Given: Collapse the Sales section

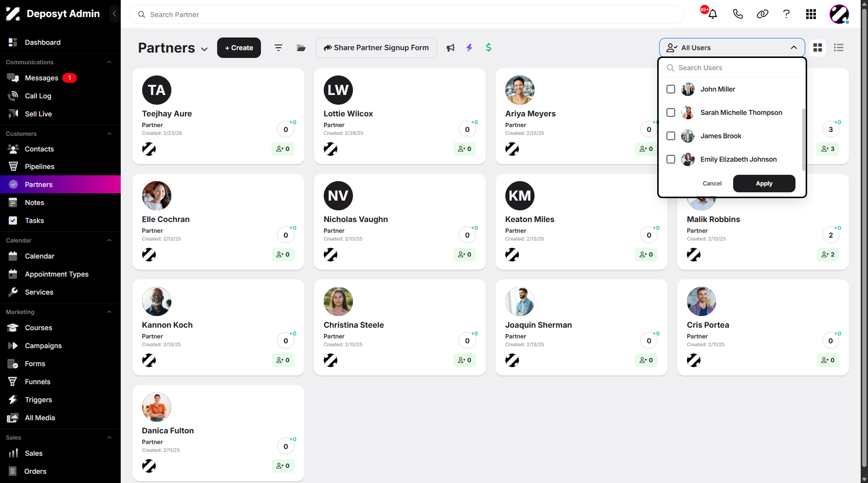Looking at the screenshot, I should [x=110, y=438].
